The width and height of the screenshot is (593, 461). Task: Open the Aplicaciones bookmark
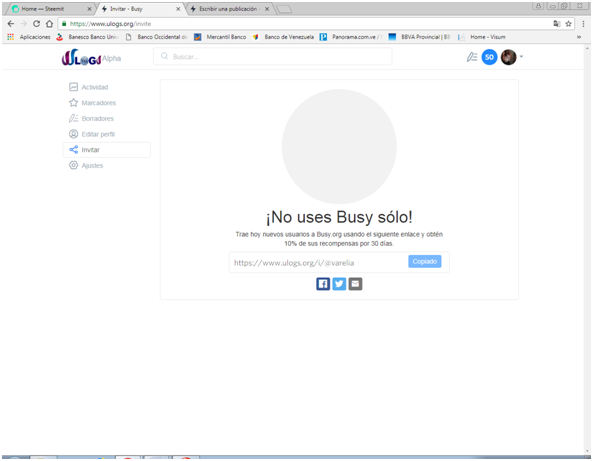(29, 37)
